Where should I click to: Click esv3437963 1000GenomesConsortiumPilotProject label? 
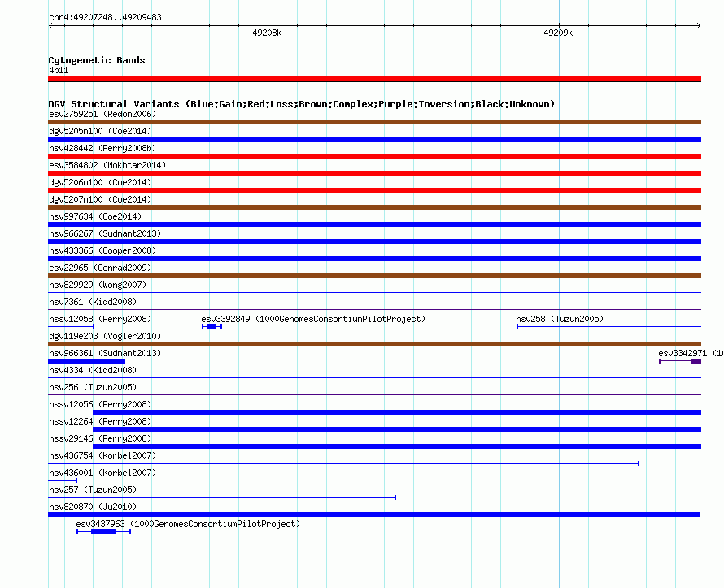point(188,524)
